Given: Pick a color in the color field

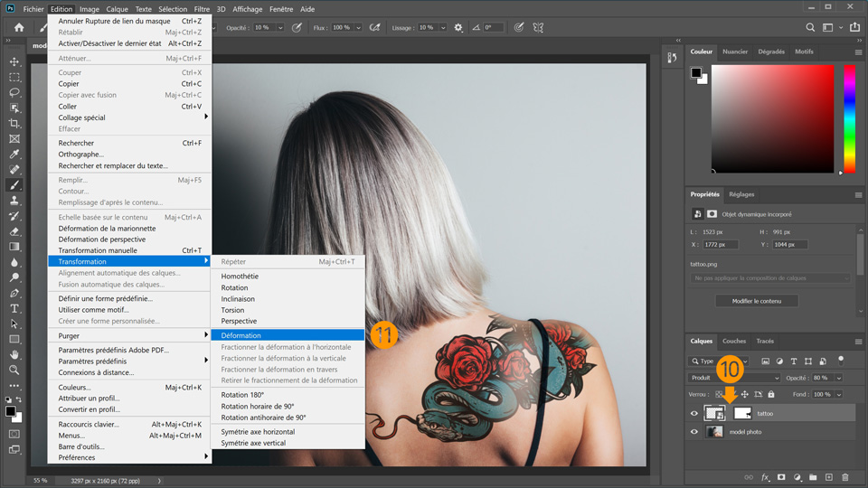Looking at the screenshot, I should [x=772, y=119].
